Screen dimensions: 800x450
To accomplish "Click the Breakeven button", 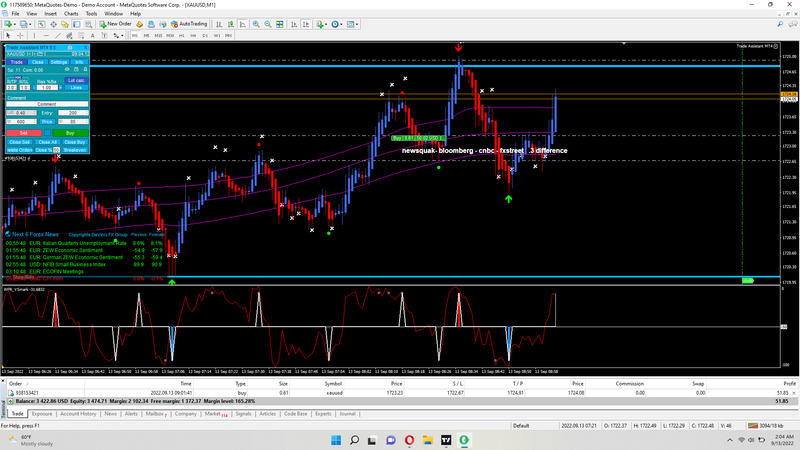I will pyautogui.click(x=76, y=150).
